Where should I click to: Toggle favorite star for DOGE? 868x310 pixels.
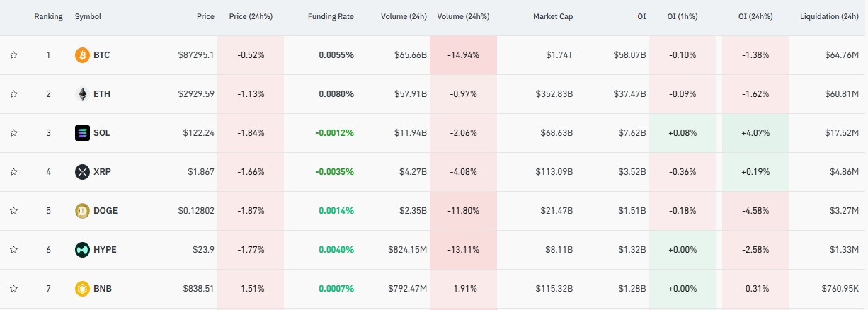click(x=13, y=211)
